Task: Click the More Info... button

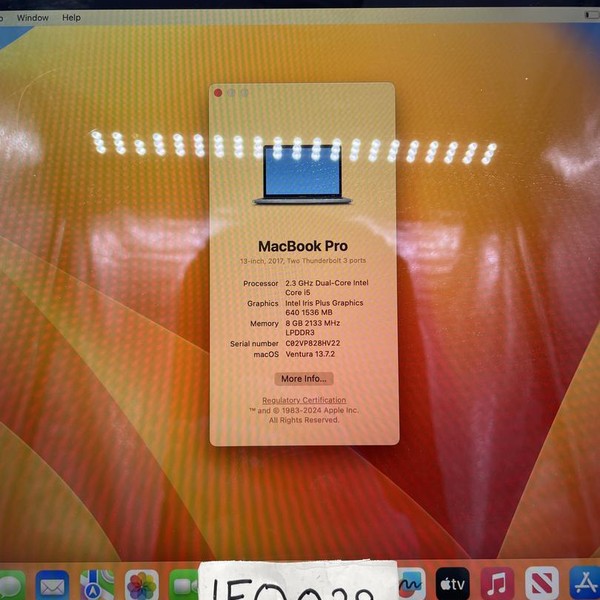Action: tap(304, 379)
